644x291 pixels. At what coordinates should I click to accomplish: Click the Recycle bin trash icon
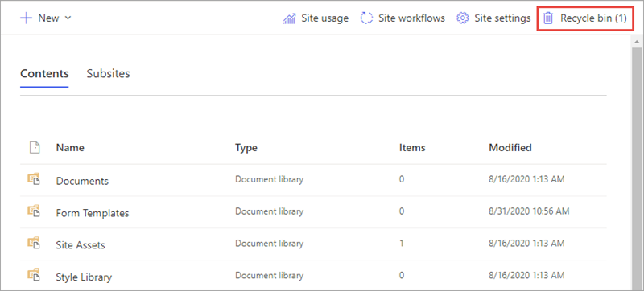pyautogui.click(x=548, y=18)
